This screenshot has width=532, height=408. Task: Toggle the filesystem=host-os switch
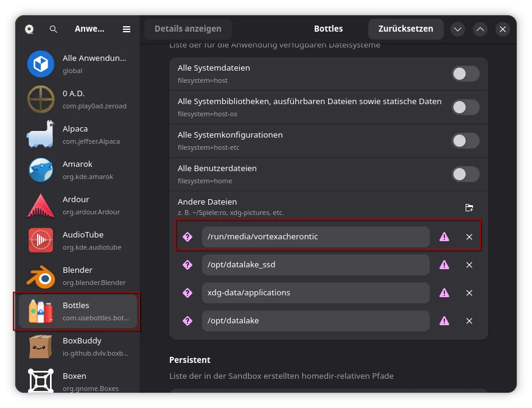click(x=465, y=108)
